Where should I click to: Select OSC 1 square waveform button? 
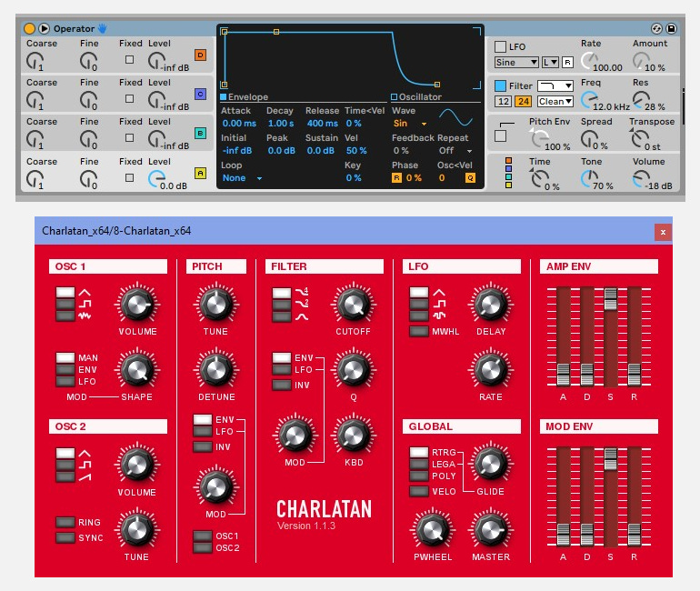(x=65, y=304)
